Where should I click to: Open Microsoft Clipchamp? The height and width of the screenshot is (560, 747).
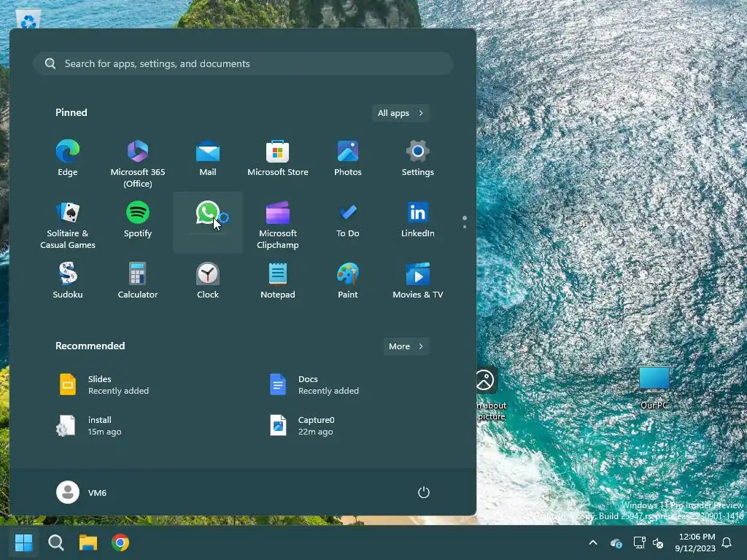[278, 224]
